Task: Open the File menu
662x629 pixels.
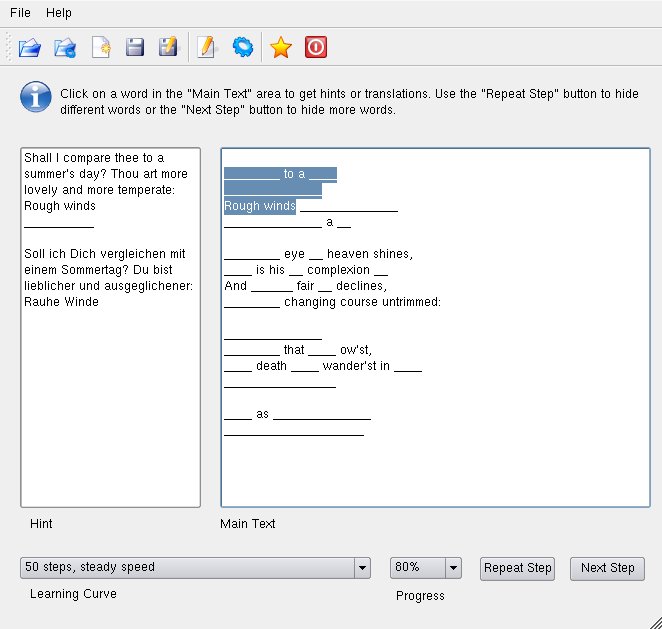Action: point(20,13)
